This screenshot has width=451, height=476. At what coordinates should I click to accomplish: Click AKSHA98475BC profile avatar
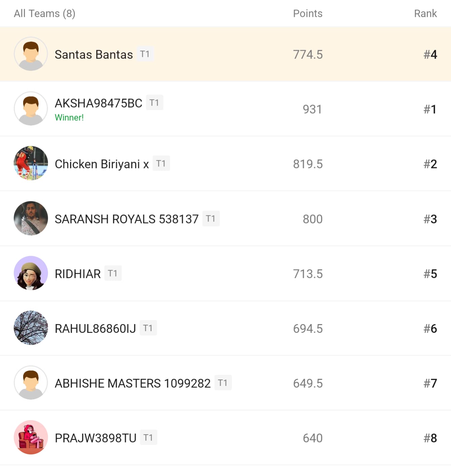point(31,109)
